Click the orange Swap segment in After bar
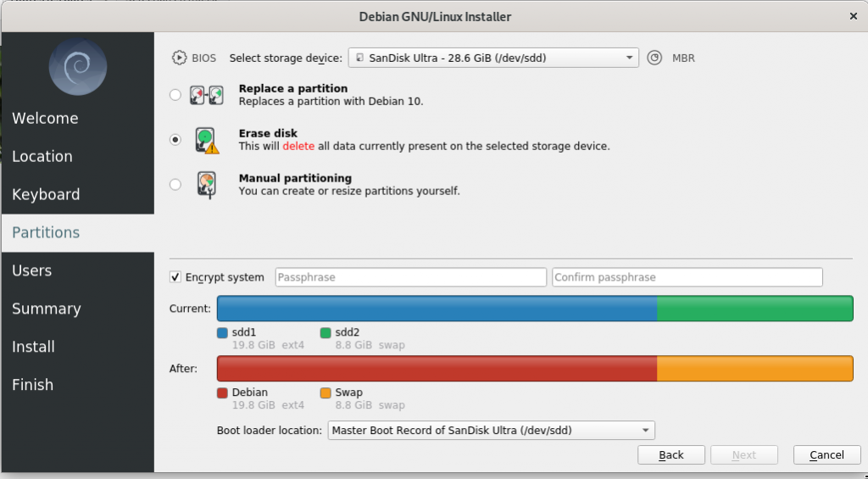This screenshot has height=479, width=868. 755,368
